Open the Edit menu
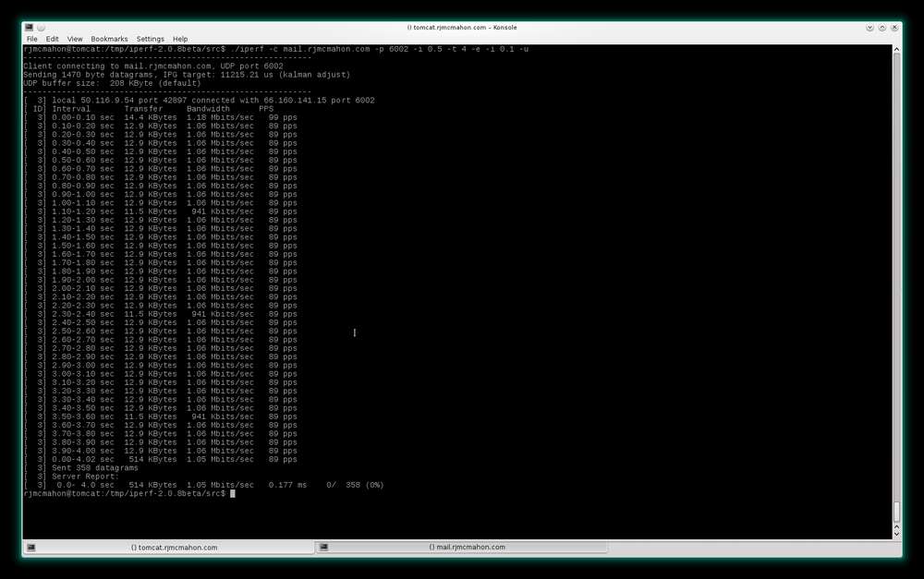 (x=52, y=39)
